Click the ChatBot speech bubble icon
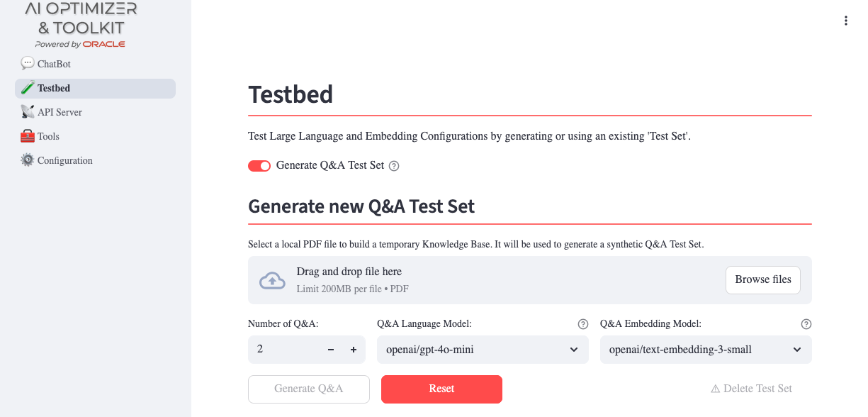Viewport: 868px width, 417px height. tap(28, 64)
